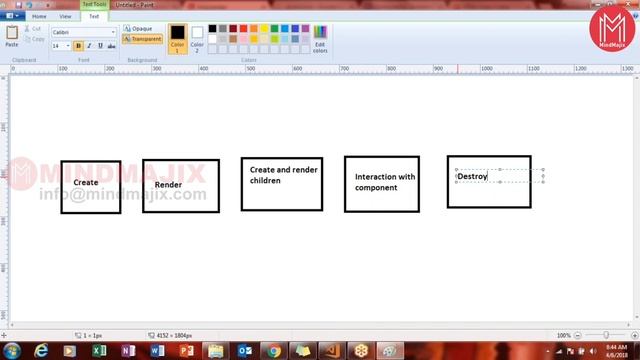Click the Cut button

pos(33,29)
